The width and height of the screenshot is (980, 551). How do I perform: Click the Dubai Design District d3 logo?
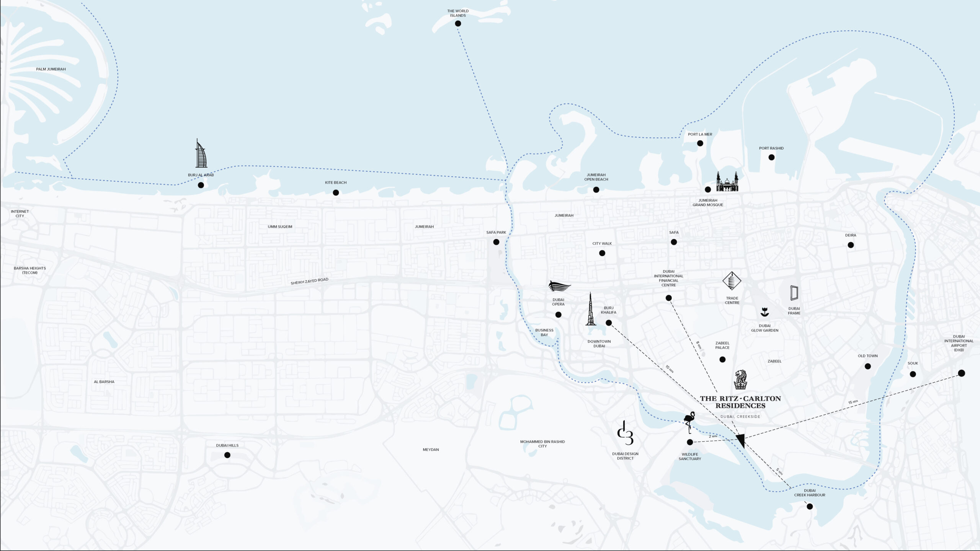625,434
